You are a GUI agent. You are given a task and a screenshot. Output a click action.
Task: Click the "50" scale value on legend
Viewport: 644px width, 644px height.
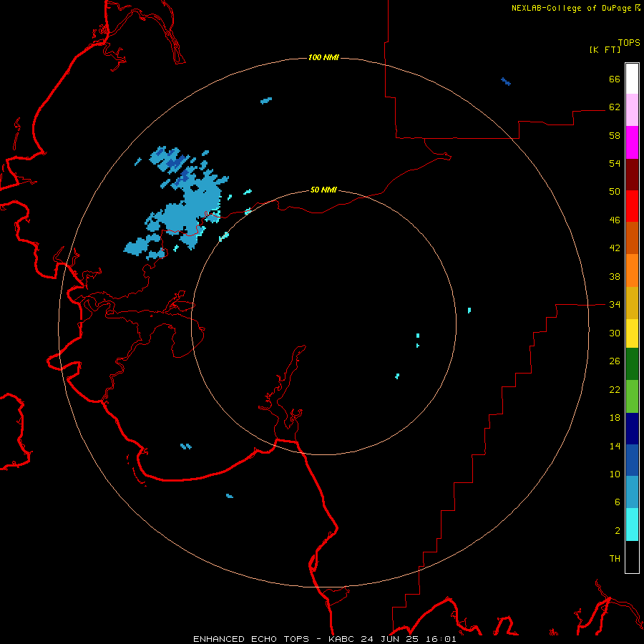click(x=615, y=192)
